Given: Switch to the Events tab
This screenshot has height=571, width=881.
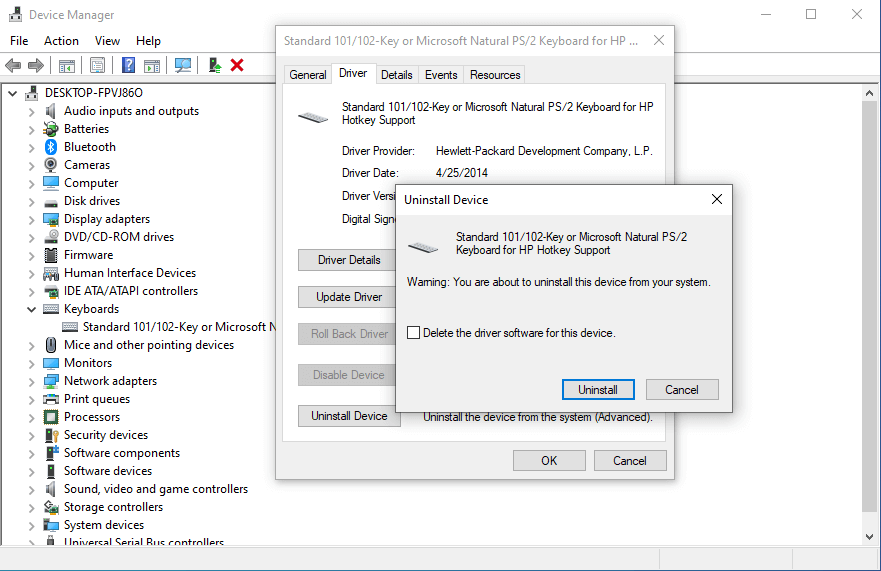Looking at the screenshot, I should pos(441,75).
